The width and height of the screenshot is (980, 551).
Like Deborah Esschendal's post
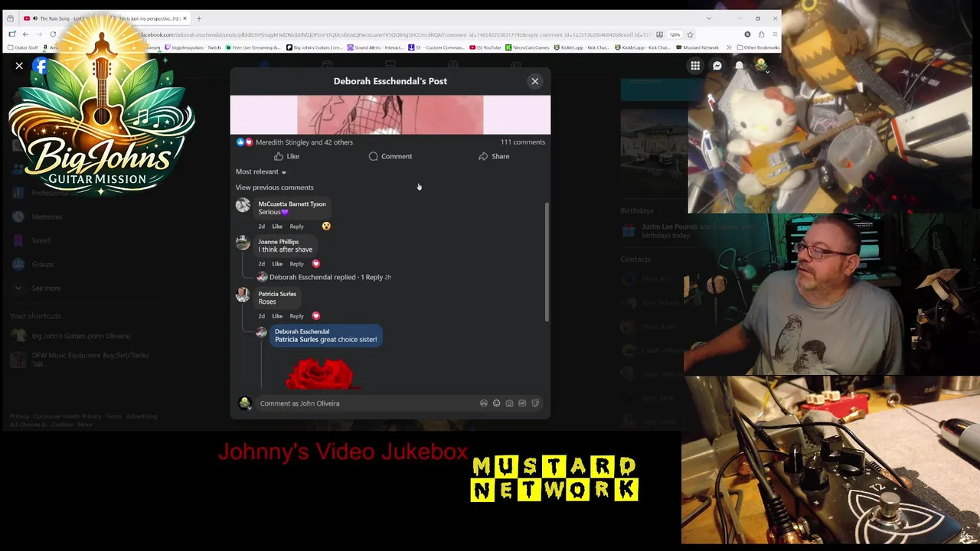[x=286, y=156]
